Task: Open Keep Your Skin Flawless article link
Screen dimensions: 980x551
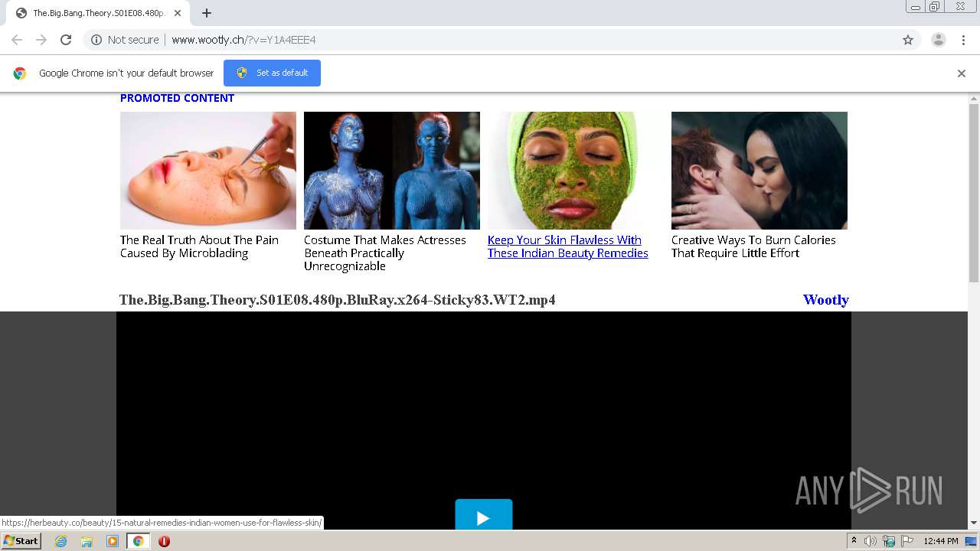Action: click(x=568, y=246)
